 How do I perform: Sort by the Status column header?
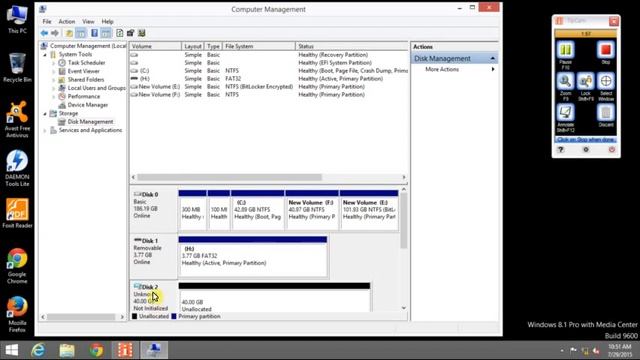pos(351,46)
